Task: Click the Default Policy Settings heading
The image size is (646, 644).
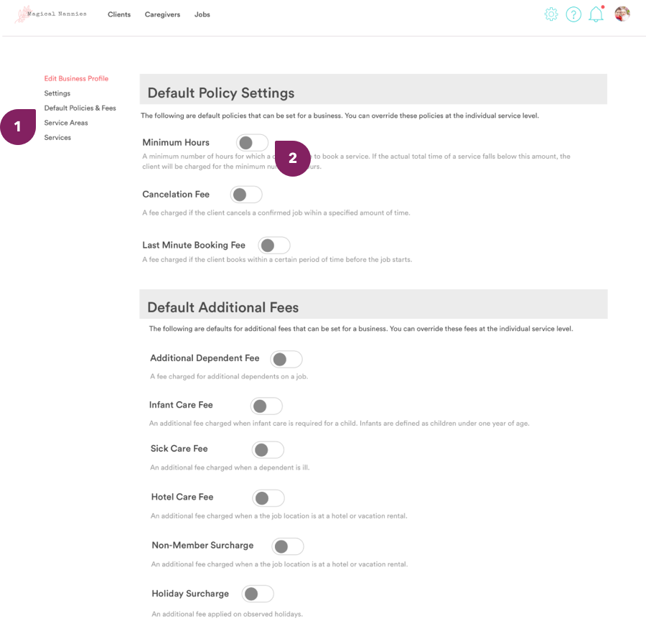Action: tap(221, 93)
